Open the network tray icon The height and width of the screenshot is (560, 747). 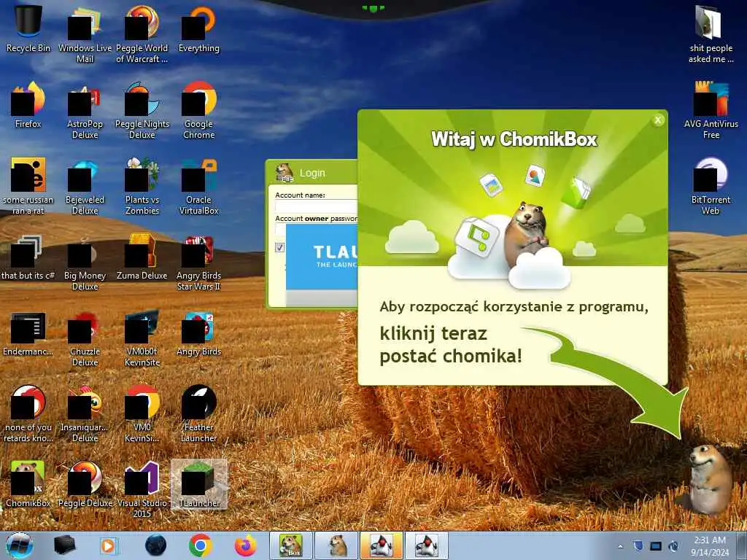pos(656,546)
